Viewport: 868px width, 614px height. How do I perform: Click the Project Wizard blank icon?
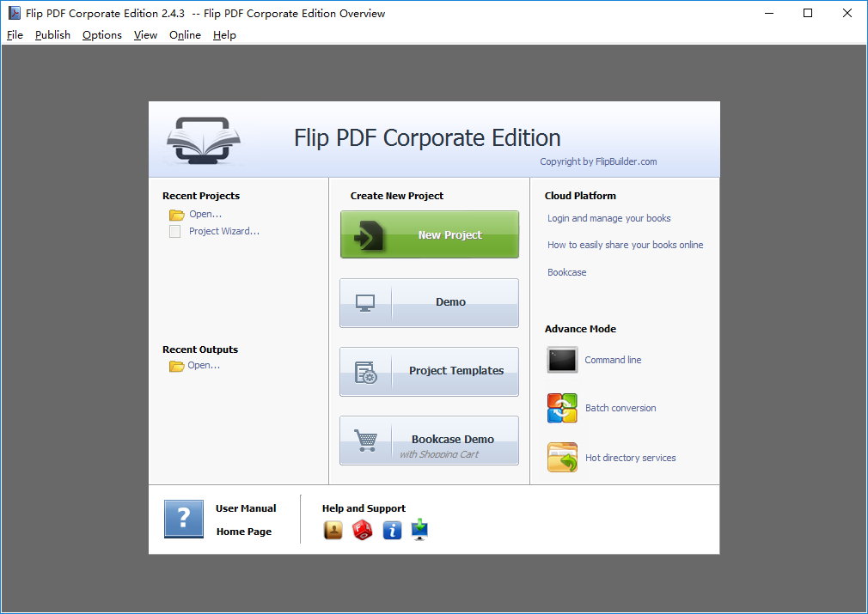pos(175,231)
